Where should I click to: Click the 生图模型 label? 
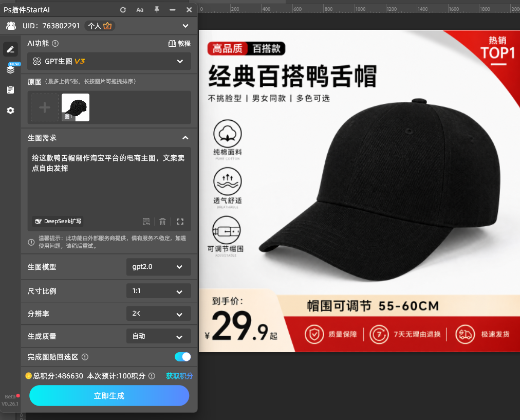coord(42,267)
